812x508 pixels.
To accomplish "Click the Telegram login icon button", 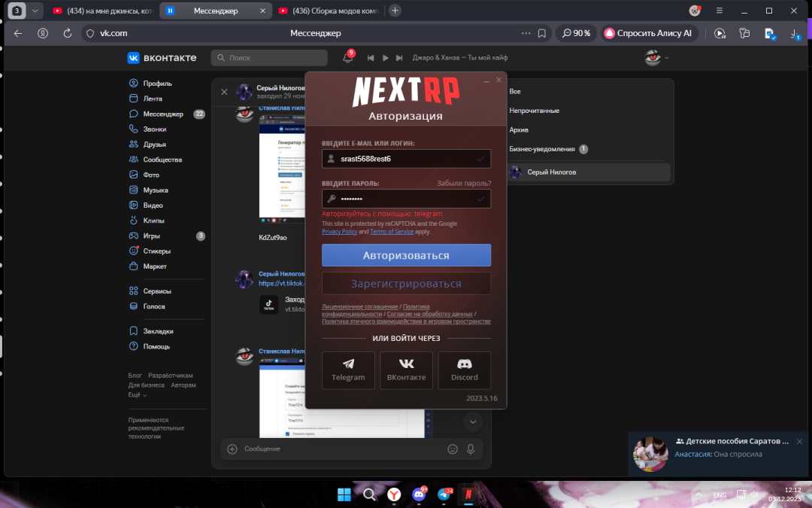I will [348, 370].
